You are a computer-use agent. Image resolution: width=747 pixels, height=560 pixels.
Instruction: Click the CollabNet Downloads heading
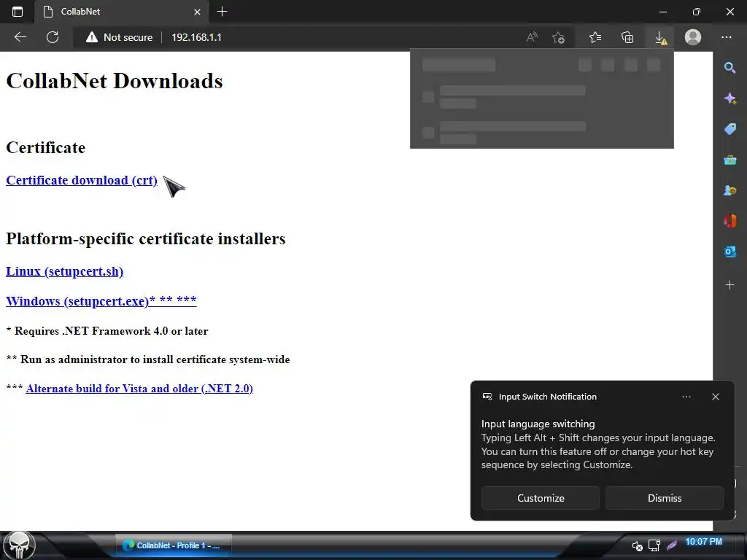click(x=115, y=81)
